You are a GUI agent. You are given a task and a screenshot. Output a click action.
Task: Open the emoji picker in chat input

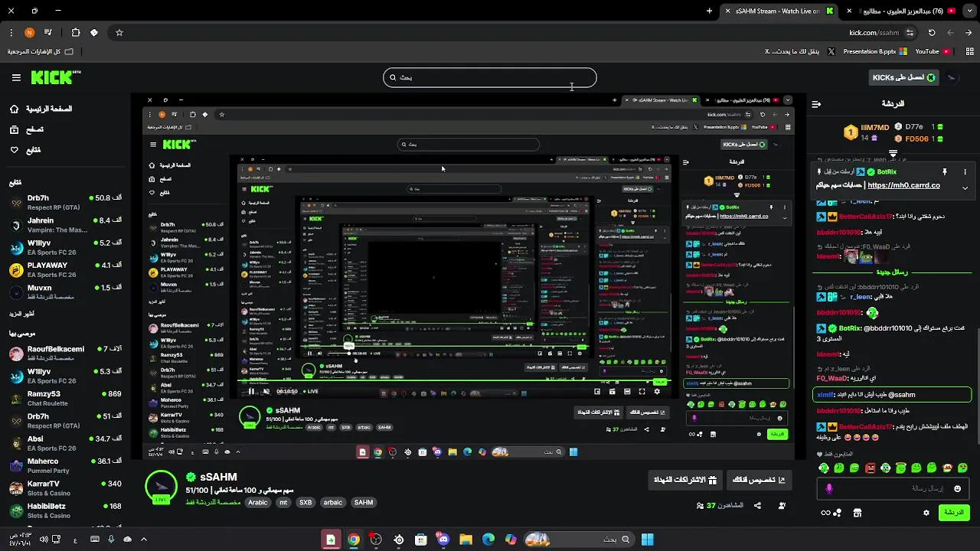[957, 488]
